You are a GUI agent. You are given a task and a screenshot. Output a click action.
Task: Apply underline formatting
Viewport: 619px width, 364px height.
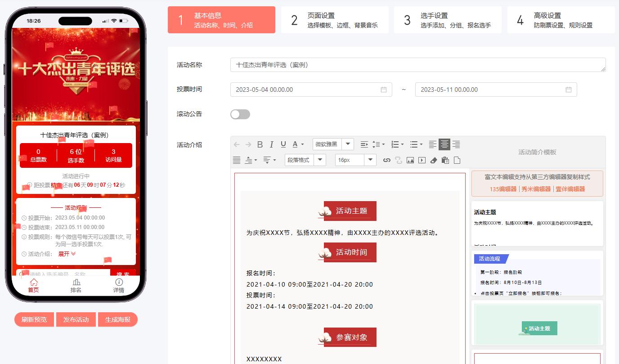tap(283, 144)
